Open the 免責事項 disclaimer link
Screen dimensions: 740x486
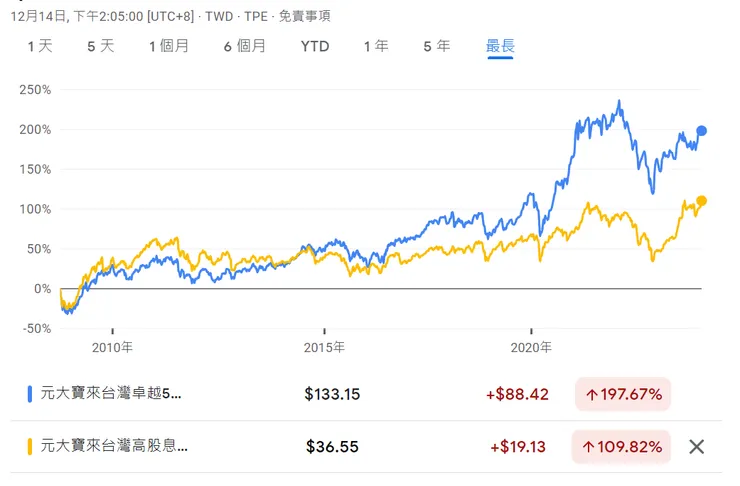pos(303,16)
